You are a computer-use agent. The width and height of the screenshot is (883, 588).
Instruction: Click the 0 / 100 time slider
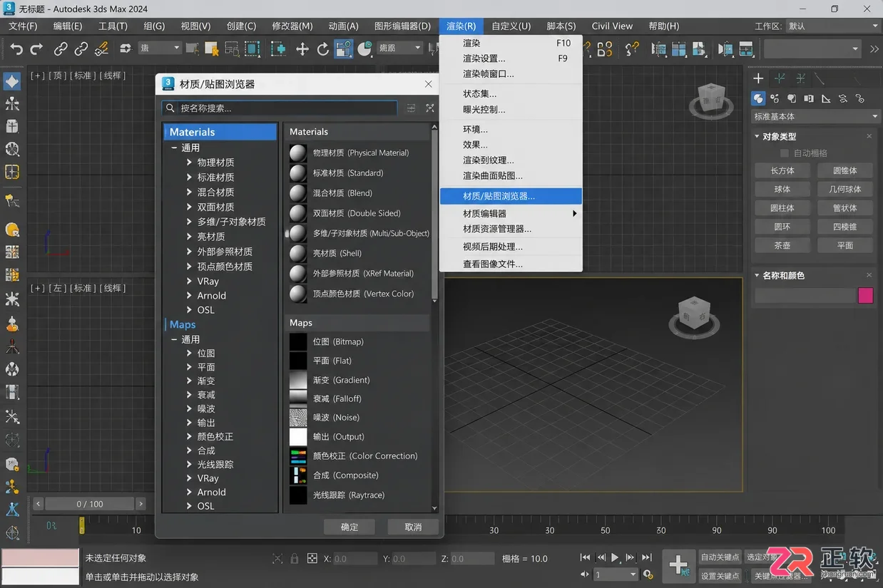tap(90, 504)
